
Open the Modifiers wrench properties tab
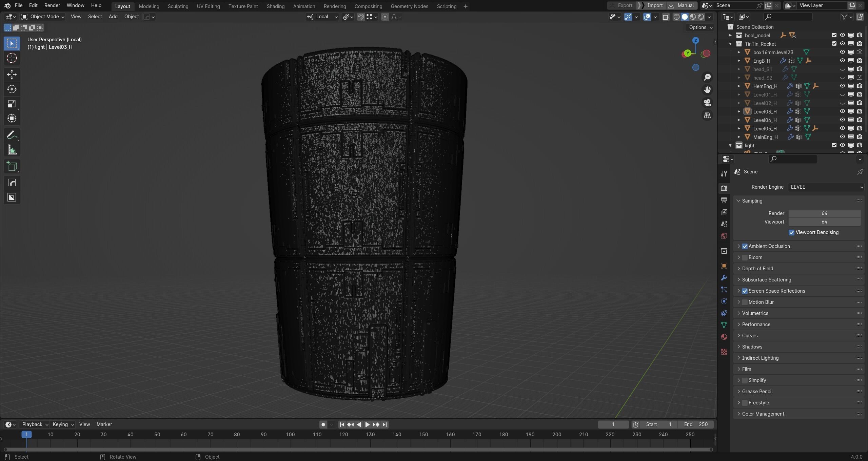724,278
